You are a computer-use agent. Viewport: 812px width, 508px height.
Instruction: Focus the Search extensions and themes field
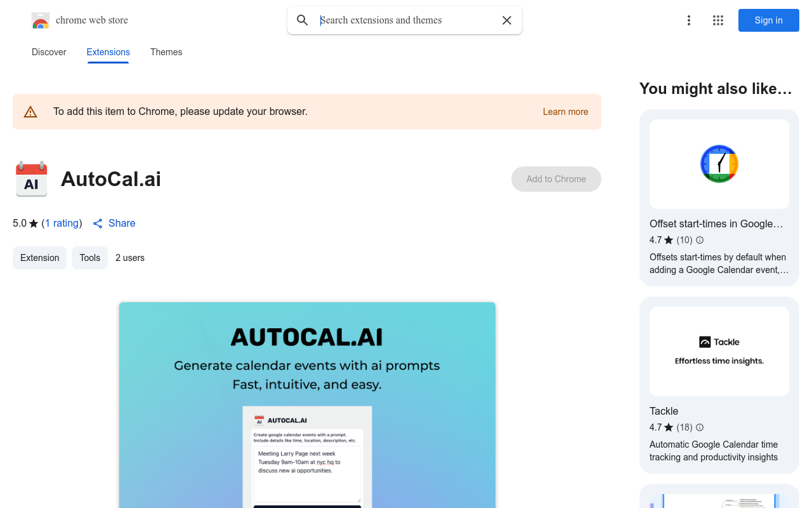[406, 20]
